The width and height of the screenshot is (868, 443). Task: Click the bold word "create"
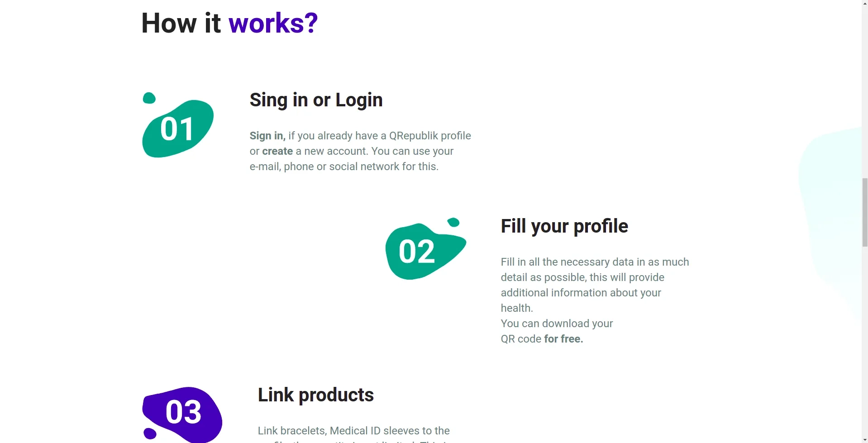pos(277,151)
